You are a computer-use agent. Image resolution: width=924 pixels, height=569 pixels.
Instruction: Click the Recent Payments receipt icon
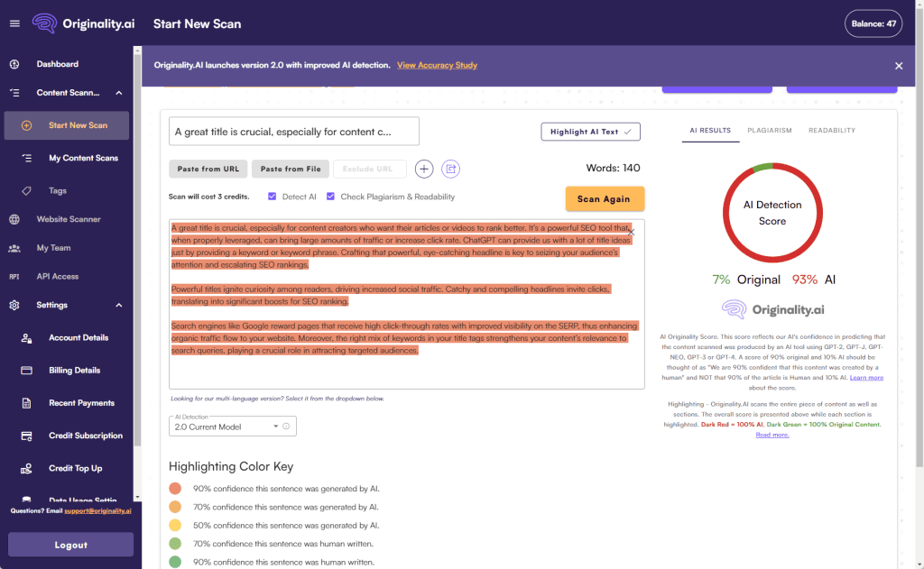coord(26,403)
